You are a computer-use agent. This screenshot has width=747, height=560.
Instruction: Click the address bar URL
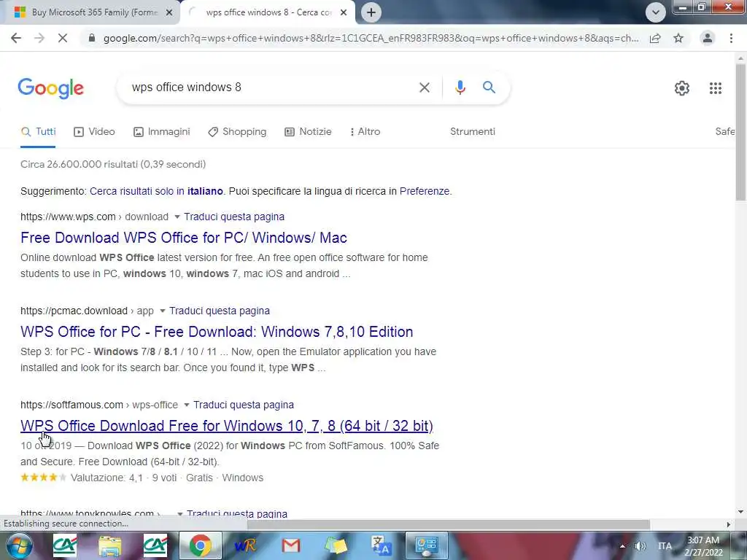pyautogui.click(x=371, y=38)
